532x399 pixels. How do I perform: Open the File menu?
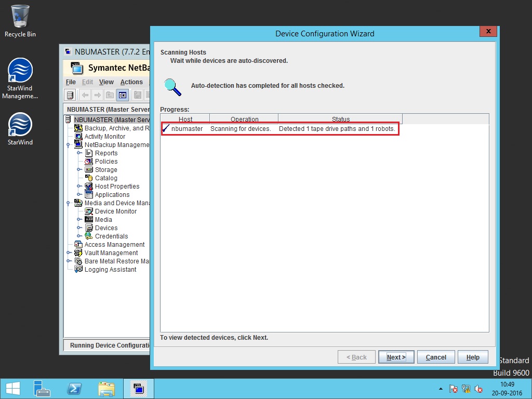[70, 82]
